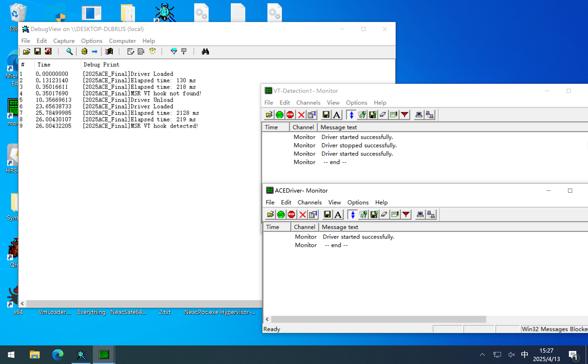Toggle blue autoscroll arrows in VT-Detection1 Monitor
The image size is (588, 364).
click(351, 115)
